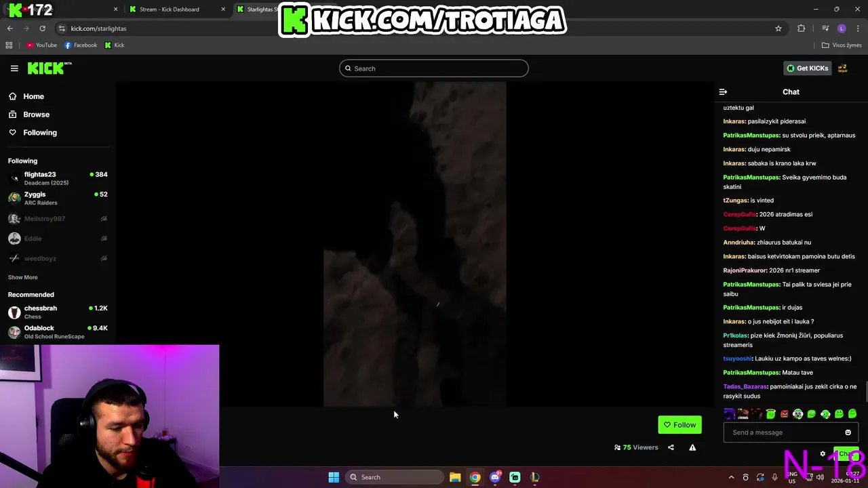868x488 pixels.
Task: Click Windows Start button
Action: (334, 477)
